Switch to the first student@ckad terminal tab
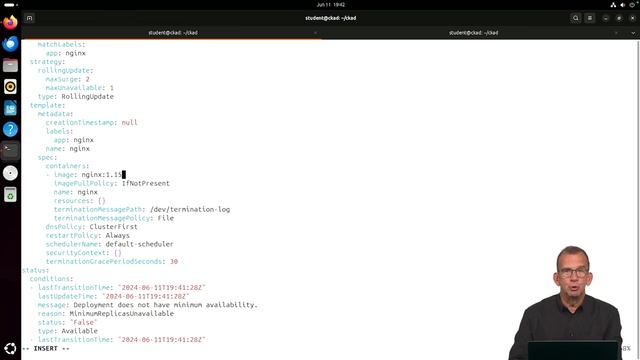640x360 pixels. (x=173, y=33)
